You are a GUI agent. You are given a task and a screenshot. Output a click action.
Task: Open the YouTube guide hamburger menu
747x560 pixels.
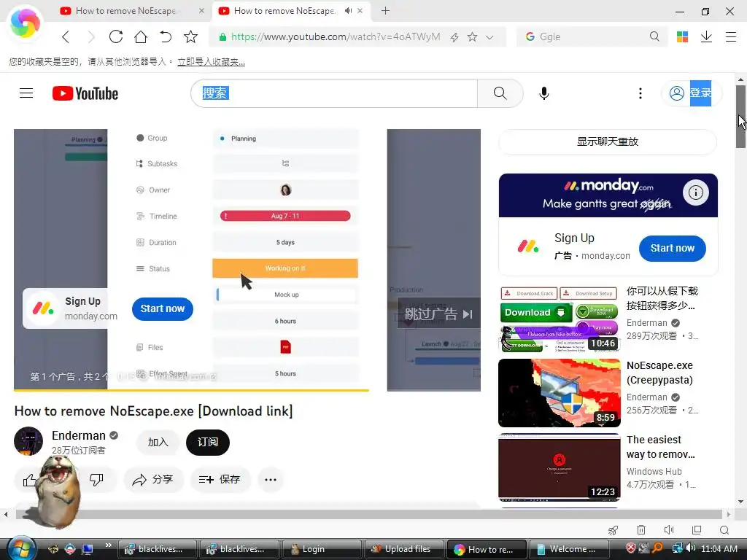click(x=26, y=93)
